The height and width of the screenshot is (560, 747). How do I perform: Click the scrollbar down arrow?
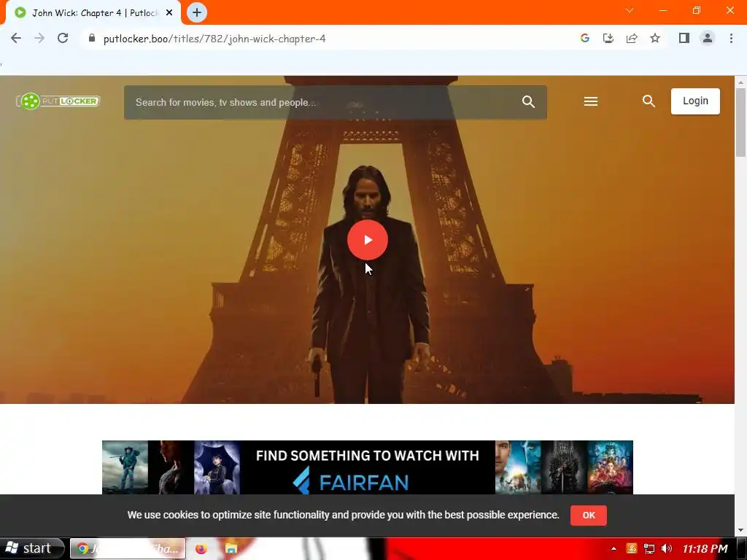740,529
